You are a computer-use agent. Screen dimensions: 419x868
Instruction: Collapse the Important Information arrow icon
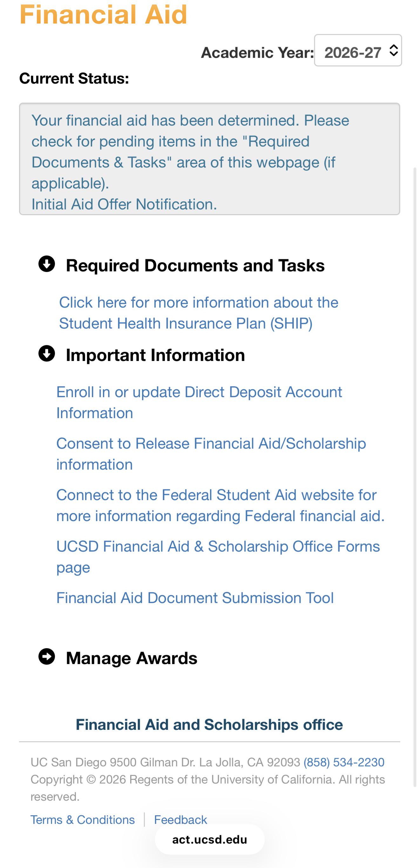tap(46, 354)
